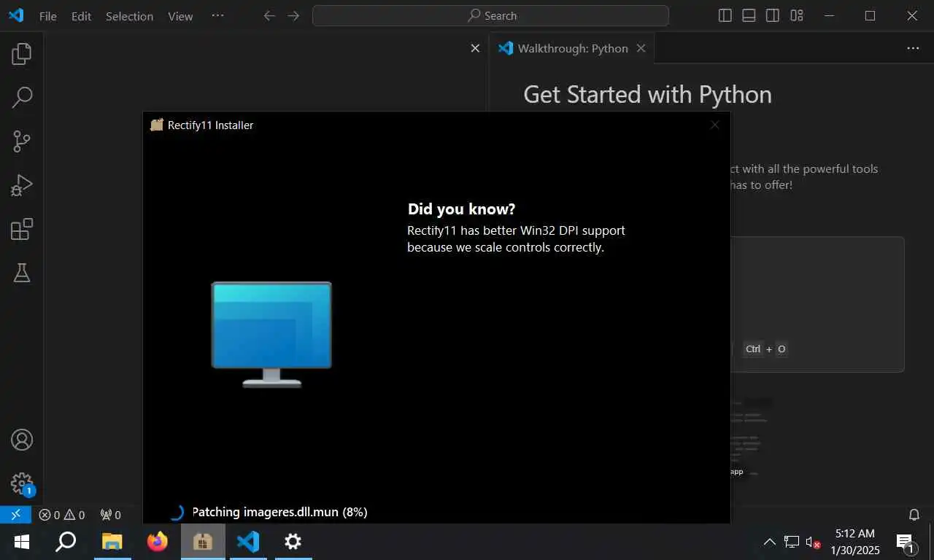This screenshot has height=560, width=934.
Task: Click the Did you know? heading
Action: point(461,209)
